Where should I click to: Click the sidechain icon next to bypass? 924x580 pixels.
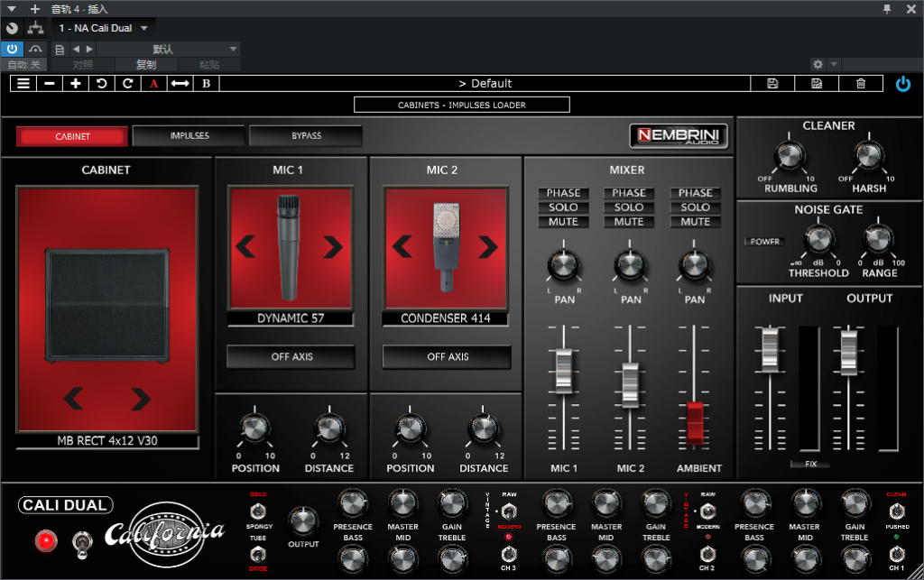35,49
